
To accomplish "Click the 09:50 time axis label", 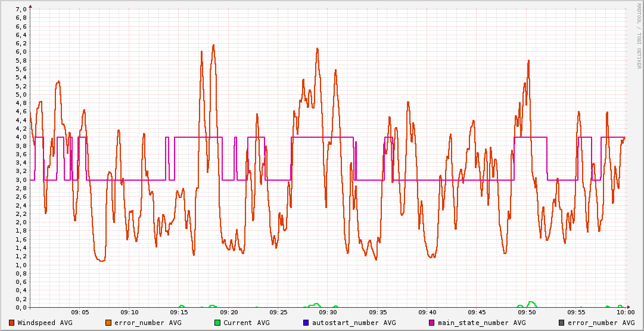I will coord(526,313).
